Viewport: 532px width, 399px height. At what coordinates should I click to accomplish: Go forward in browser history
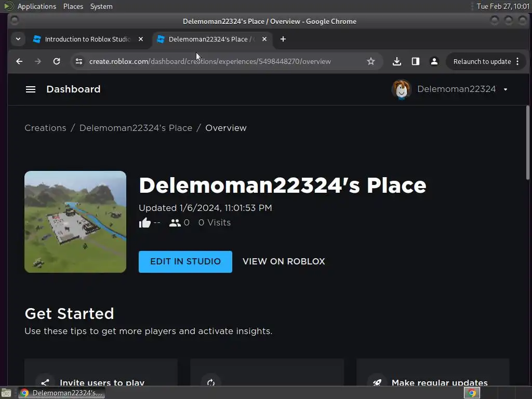click(x=38, y=61)
